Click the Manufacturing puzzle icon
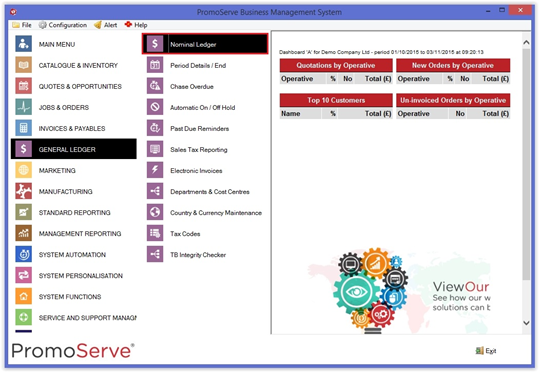This screenshot has width=539, height=372. [x=23, y=191]
